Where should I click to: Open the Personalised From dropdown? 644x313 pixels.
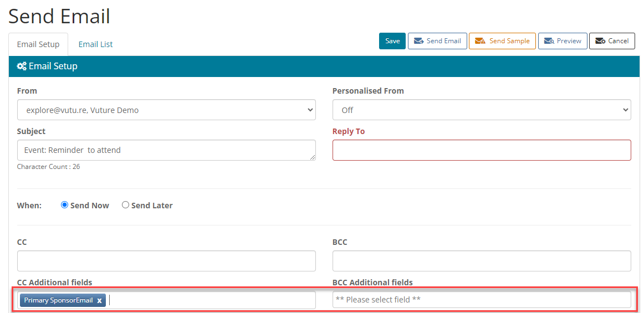(482, 110)
